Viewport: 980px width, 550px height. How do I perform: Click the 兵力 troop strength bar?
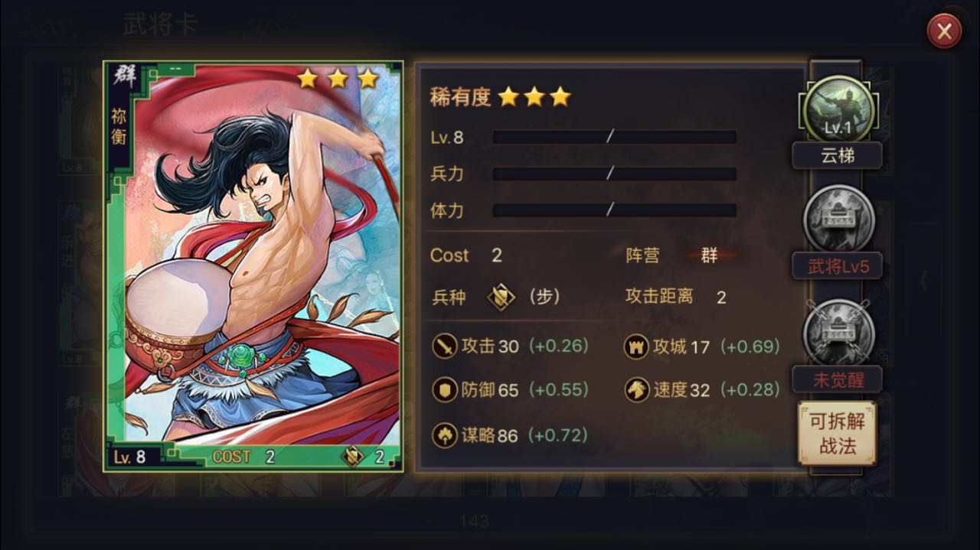click(x=614, y=174)
